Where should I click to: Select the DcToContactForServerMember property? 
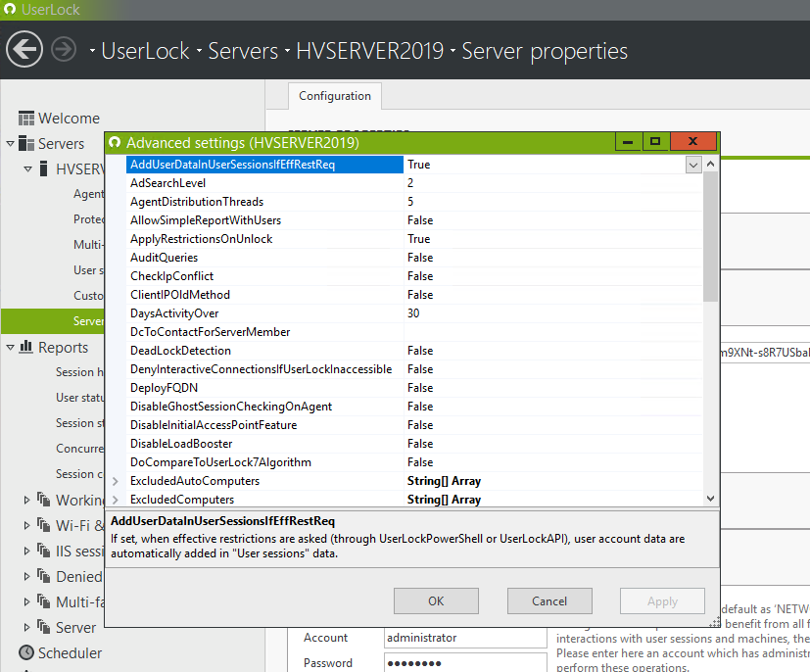coord(413,332)
